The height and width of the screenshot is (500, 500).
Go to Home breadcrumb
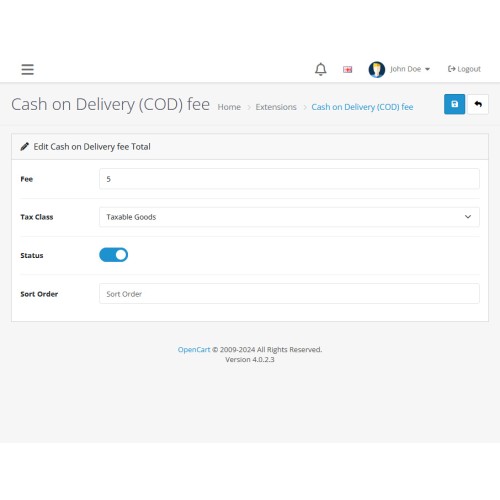[x=229, y=107]
